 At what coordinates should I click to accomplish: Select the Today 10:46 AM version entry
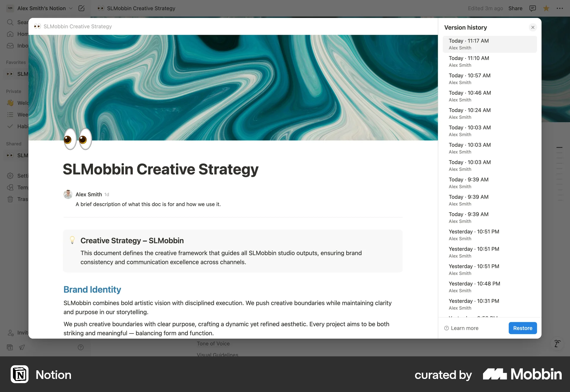(489, 96)
